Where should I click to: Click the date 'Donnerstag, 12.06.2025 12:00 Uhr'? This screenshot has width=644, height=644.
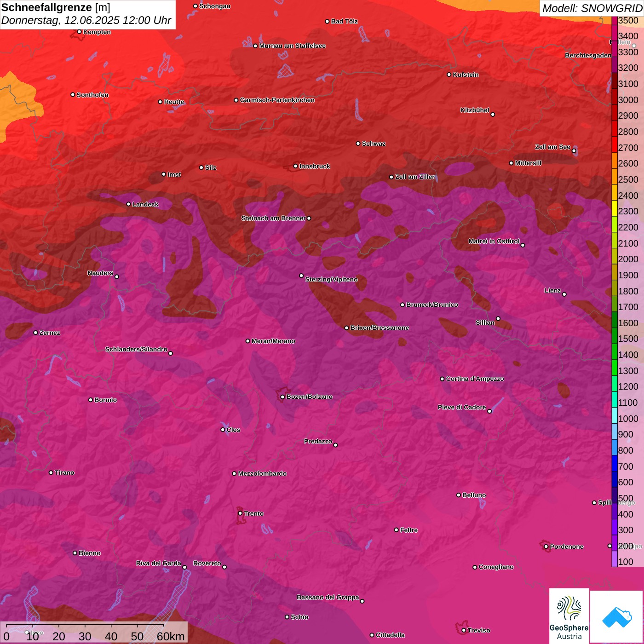click(86, 20)
